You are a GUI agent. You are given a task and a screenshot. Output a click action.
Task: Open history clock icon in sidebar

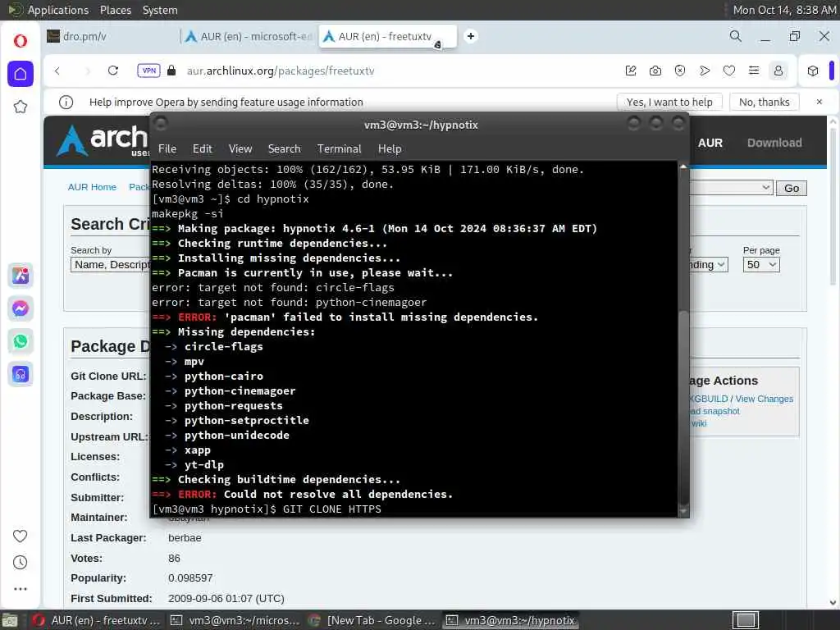click(x=21, y=562)
